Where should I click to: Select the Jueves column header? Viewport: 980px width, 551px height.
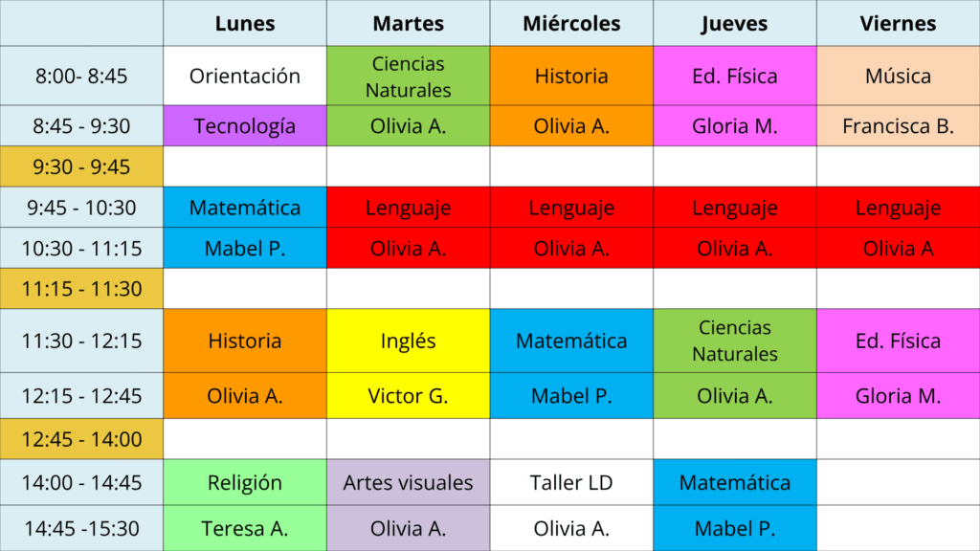point(735,24)
